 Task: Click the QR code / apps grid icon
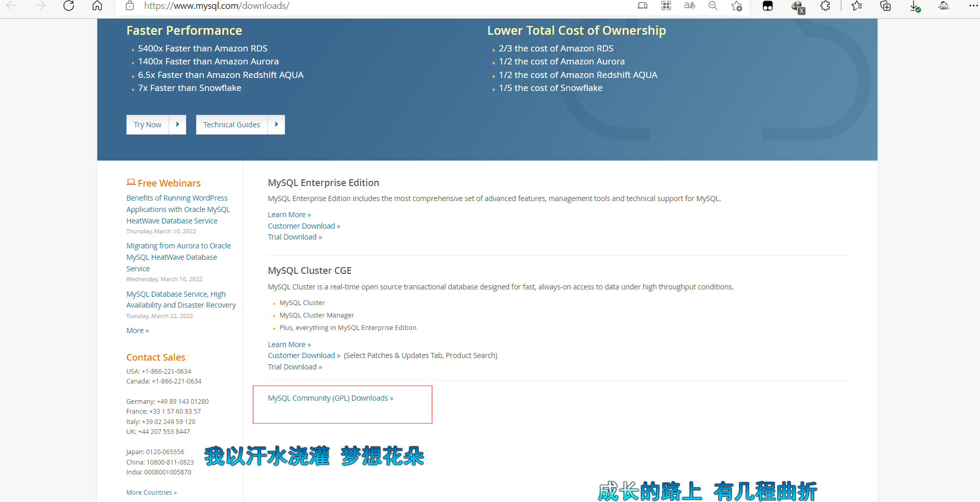[666, 6]
